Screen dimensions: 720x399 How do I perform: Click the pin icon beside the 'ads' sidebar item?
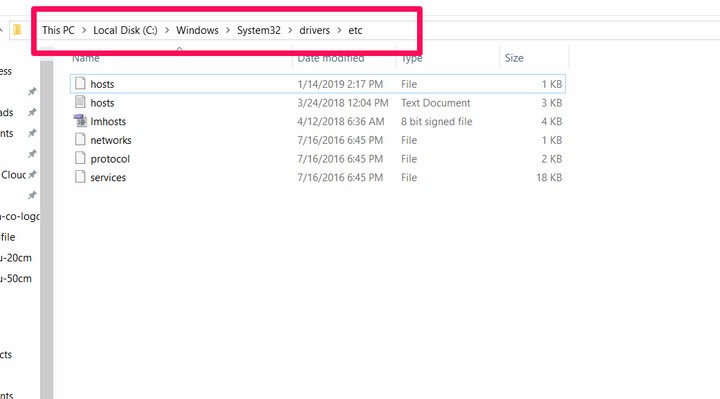pos(32,112)
